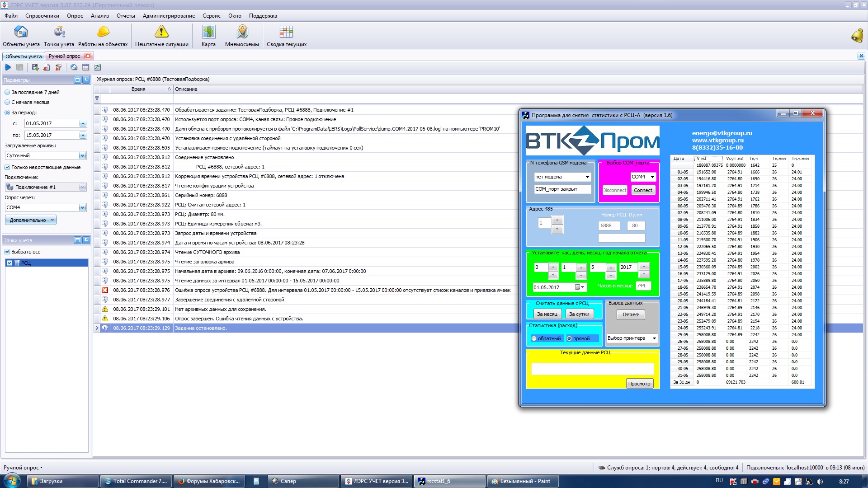Screen dimensions: 868x488
Task: Select 'За последние 7 дней' radio button
Action: tap(7, 92)
